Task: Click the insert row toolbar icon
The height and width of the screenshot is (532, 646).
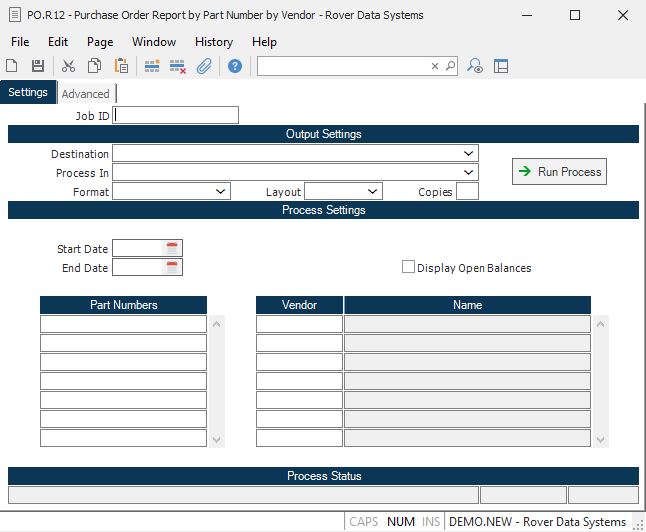Action: point(152,66)
